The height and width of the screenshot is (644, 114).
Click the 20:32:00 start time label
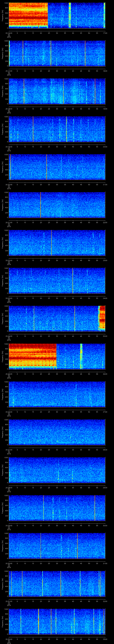9,639
